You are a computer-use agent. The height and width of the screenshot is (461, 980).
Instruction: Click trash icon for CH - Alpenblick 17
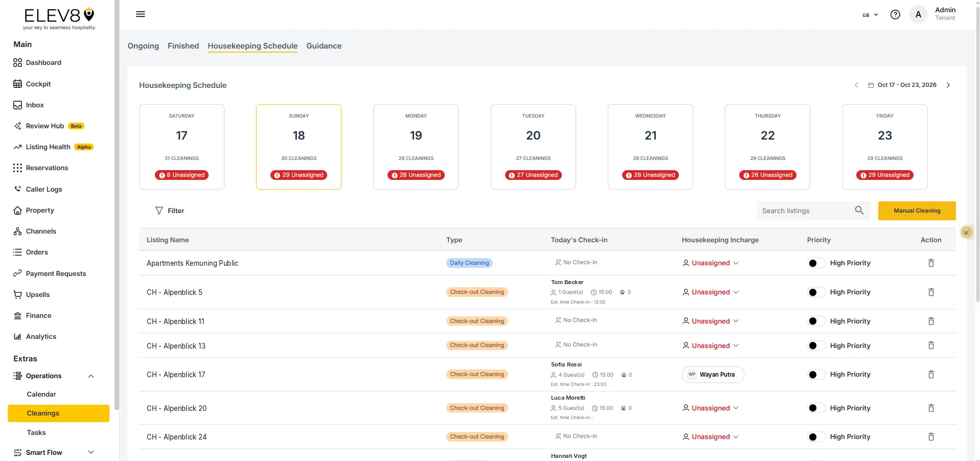click(931, 375)
